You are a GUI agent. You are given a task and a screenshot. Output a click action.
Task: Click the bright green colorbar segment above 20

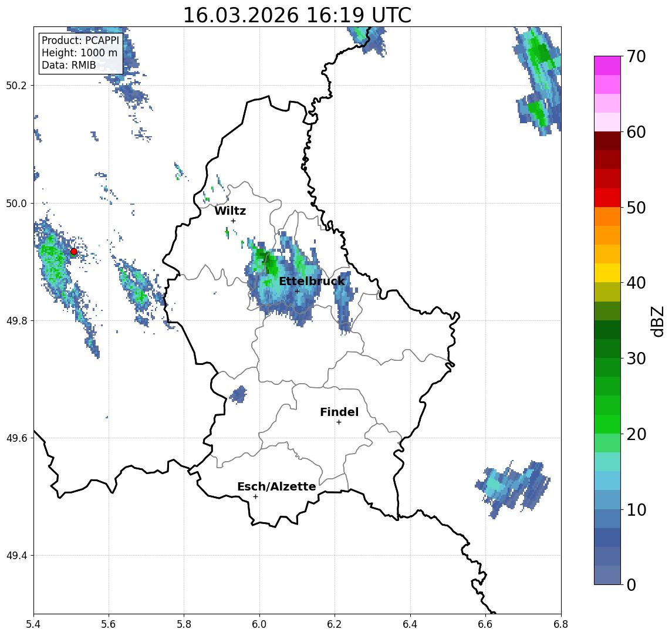(x=607, y=424)
